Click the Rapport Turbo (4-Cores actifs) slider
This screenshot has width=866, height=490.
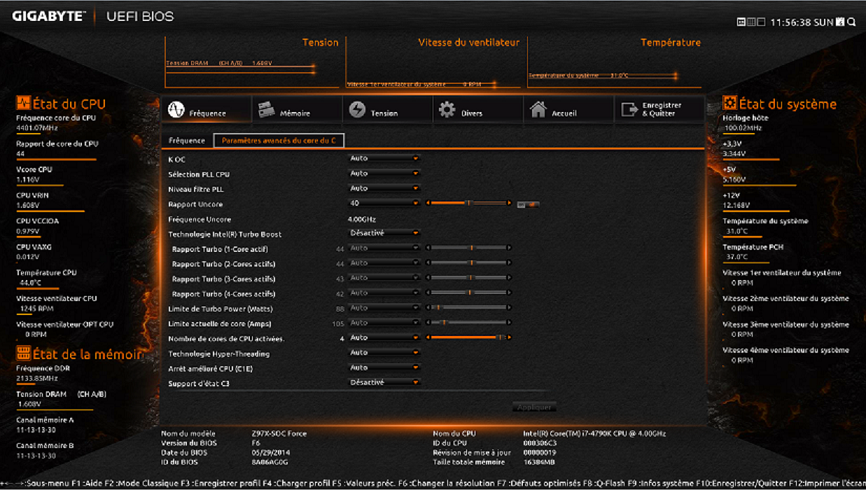(x=468, y=292)
